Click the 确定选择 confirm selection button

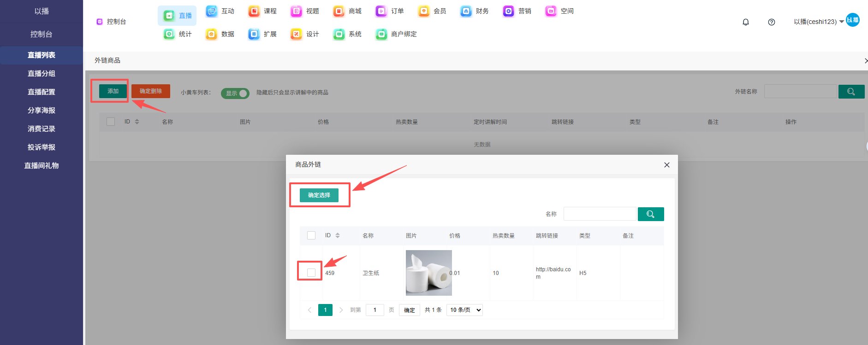coord(319,195)
